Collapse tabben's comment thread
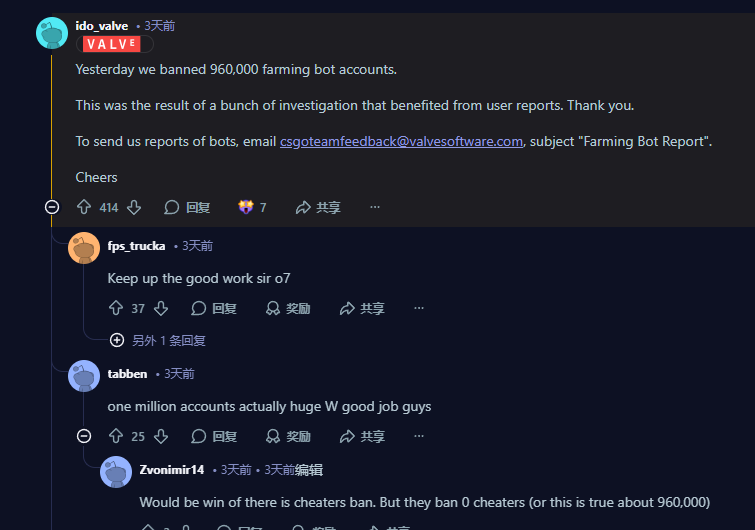Image resolution: width=755 pixels, height=530 pixels. (84, 436)
